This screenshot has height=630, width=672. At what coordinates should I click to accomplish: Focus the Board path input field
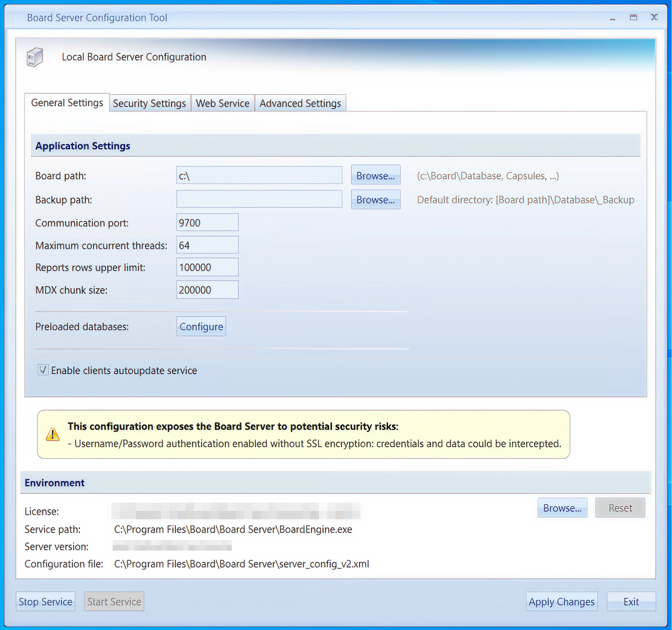click(259, 175)
